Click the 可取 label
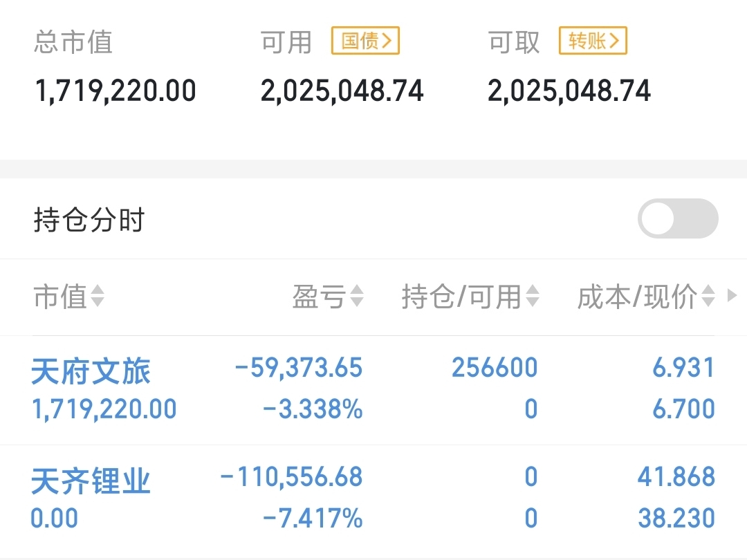The height and width of the screenshot is (560, 747). click(513, 42)
